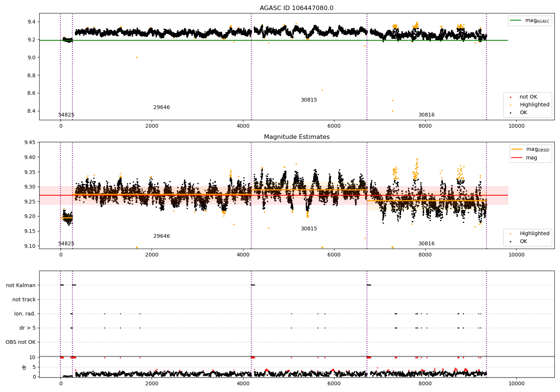Click 'OK' in the Magnitude Estimates legend
The width and height of the screenshot is (560, 392).
tap(523, 242)
